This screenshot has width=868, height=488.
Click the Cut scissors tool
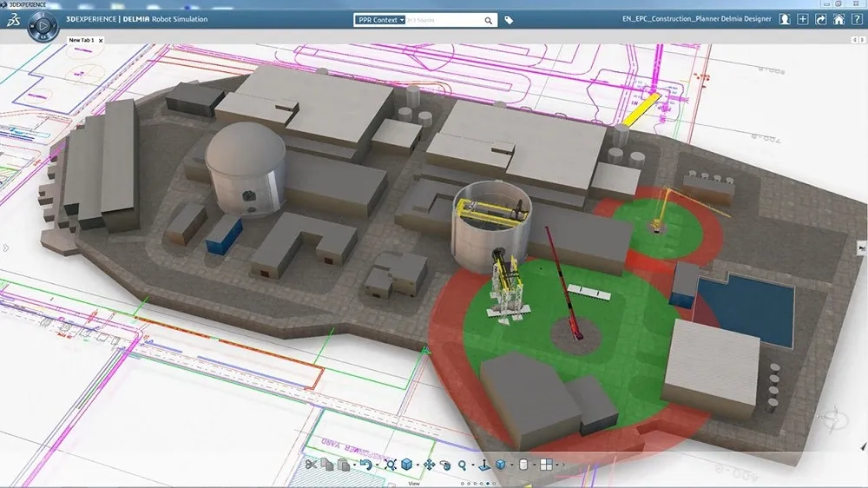tap(310, 465)
